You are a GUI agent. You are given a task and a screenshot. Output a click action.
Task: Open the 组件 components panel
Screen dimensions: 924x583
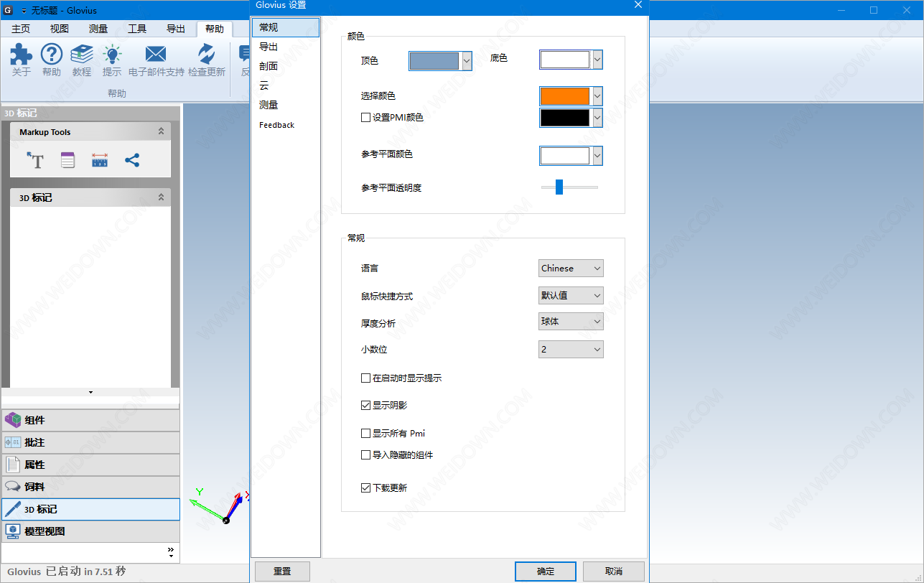tap(90, 420)
